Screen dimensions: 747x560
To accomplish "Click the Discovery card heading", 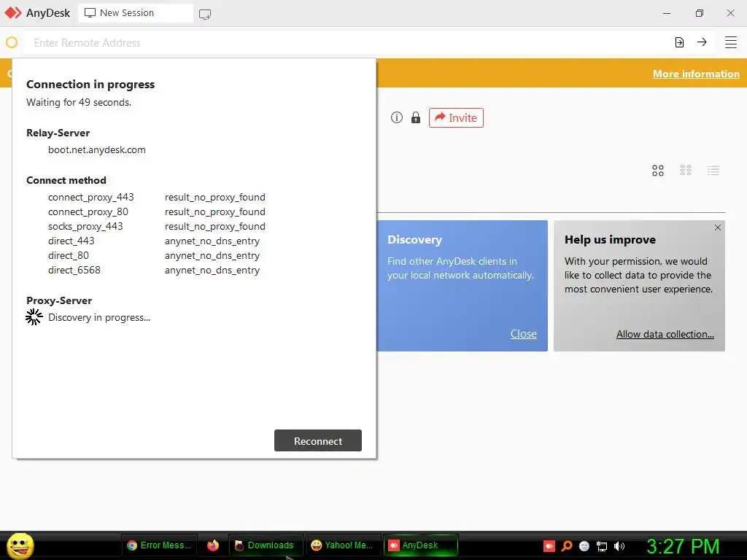I will coord(414,239).
